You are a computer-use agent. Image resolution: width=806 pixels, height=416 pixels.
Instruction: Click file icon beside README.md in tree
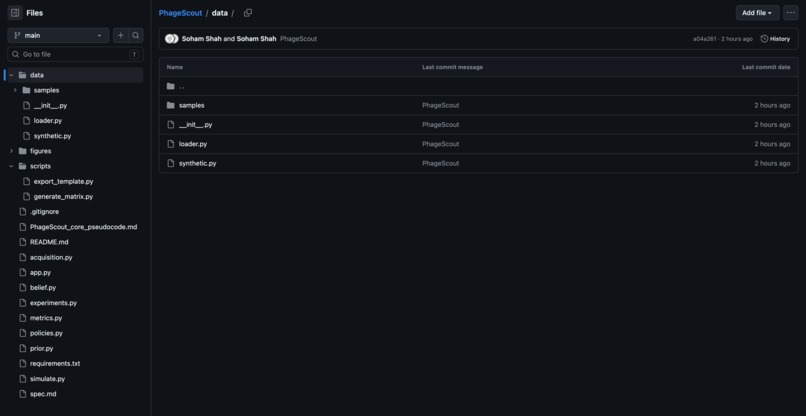[x=22, y=242]
